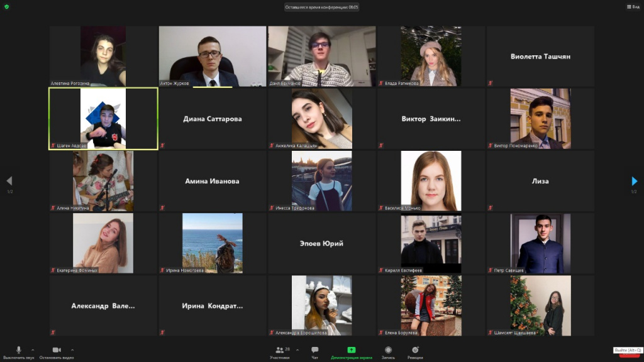Select the Ирина Кондрат... name tile
Image resolution: width=644 pixels, height=362 pixels.
click(x=213, y=306)
